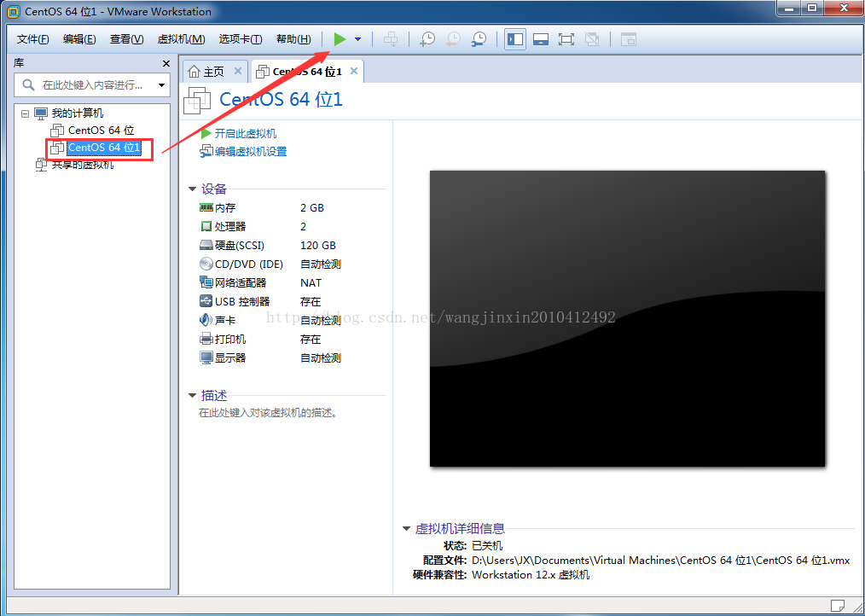Collapse the 我的计算机 tree node
Screen dimensions: 865x616
click(24, 113)
